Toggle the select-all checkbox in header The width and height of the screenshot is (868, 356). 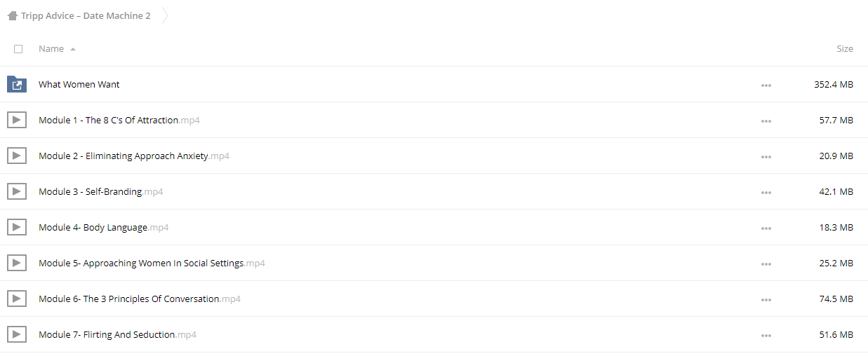(18, 49)
